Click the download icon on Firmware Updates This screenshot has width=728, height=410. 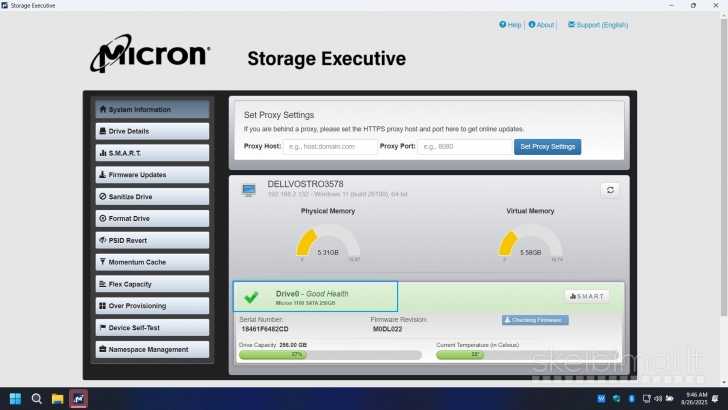click(103, 175)
